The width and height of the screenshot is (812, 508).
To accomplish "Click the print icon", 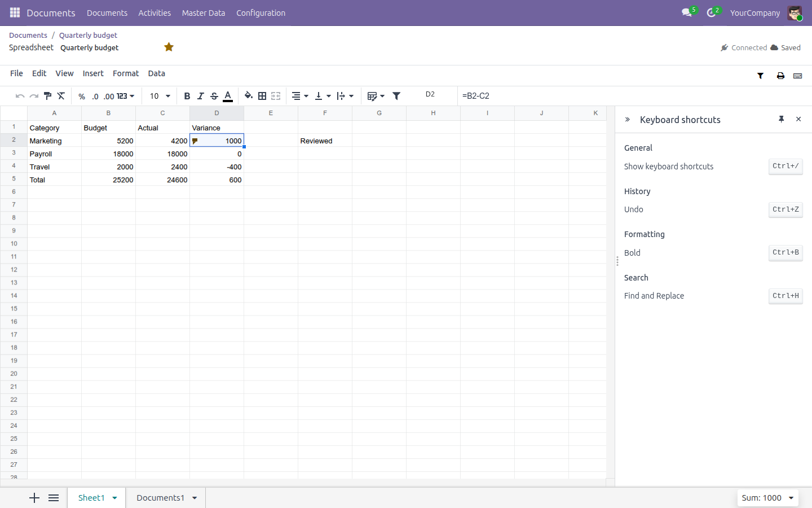I will [780, 76].
